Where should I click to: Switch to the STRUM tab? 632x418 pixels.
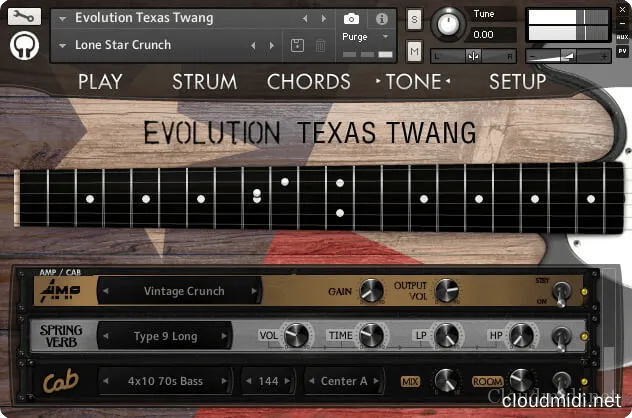(x=204, y=81)
